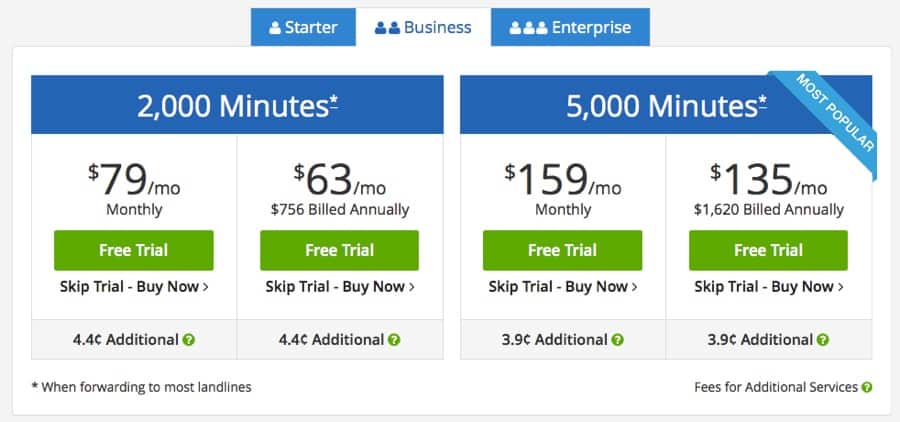
Task: Skip trial and buy the $135/mo plan
Action: (768, 287)
